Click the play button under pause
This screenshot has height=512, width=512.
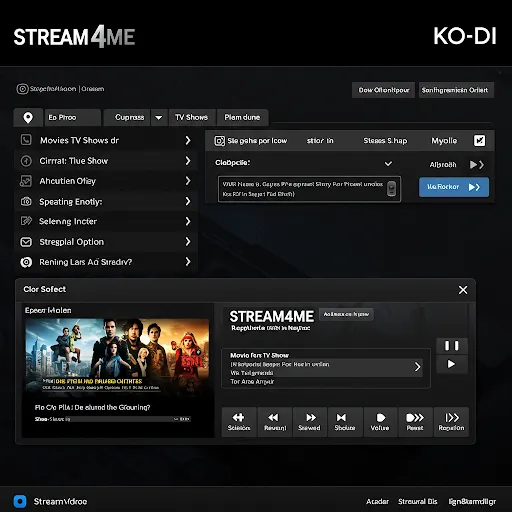click(x=452, y=364)
